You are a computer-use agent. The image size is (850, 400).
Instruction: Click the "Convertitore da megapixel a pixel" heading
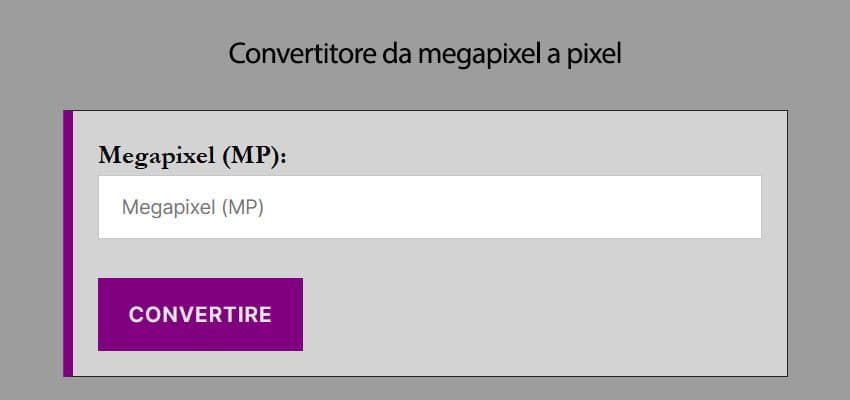[425, 53]
